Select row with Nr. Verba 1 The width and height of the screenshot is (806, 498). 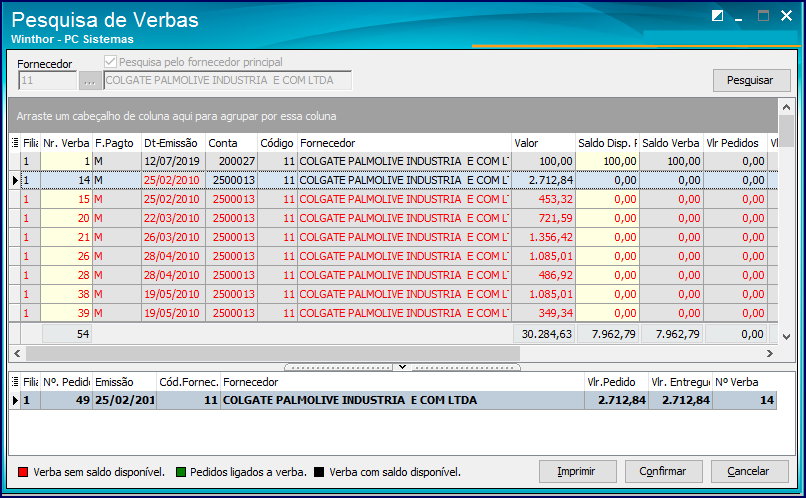[x=393, y=161]
